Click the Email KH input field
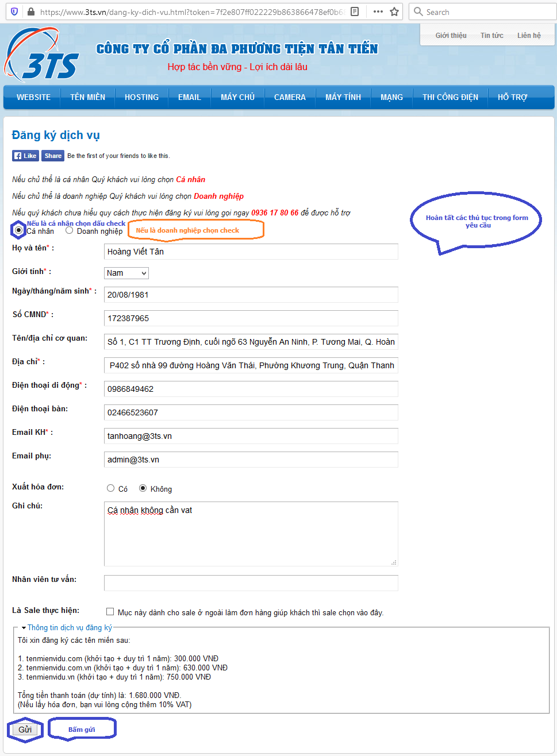Viewport: 557px width, 756px height. tap(251, 436)
